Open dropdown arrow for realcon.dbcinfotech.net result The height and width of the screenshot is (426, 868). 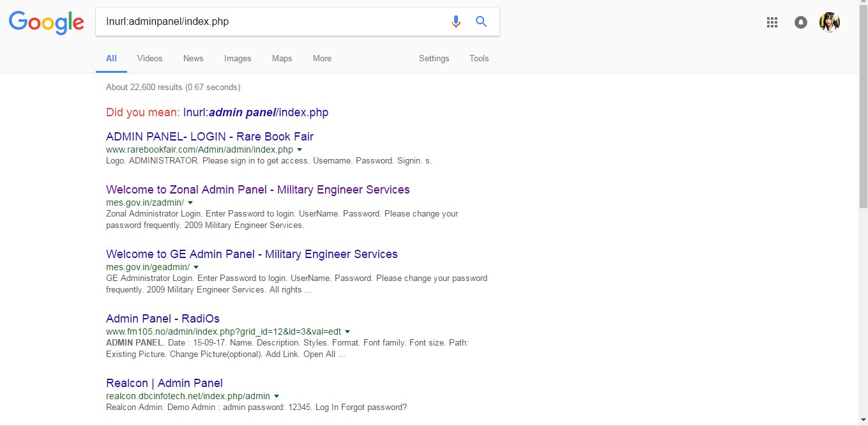(277, 396)
